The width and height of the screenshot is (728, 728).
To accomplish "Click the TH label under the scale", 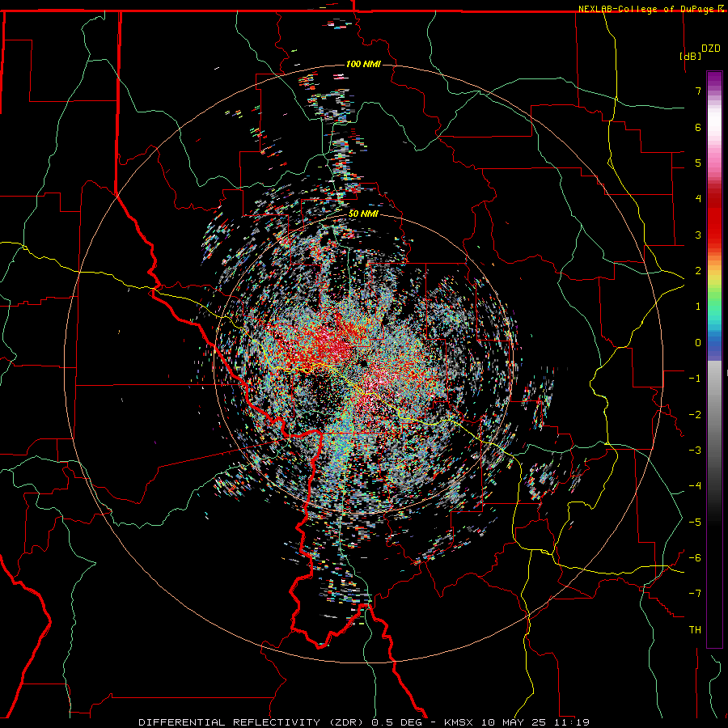I will pyautogui.click(x=695, y=630).
